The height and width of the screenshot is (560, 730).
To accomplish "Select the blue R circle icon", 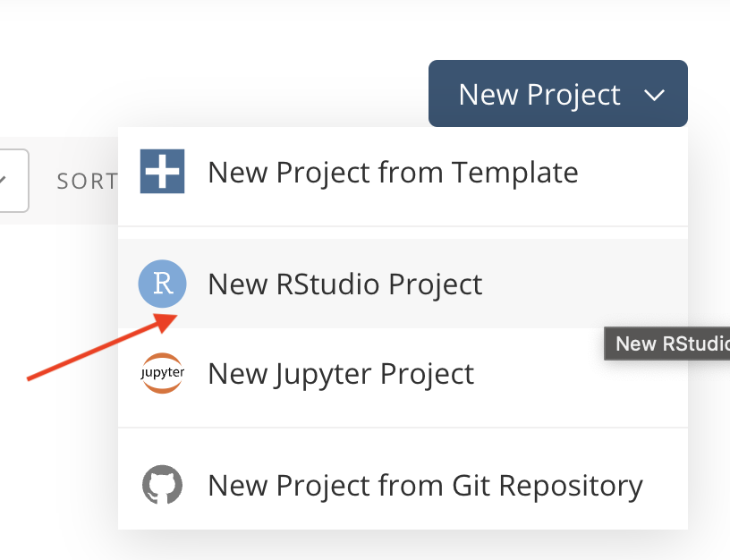I will click(x=162, y=284).
